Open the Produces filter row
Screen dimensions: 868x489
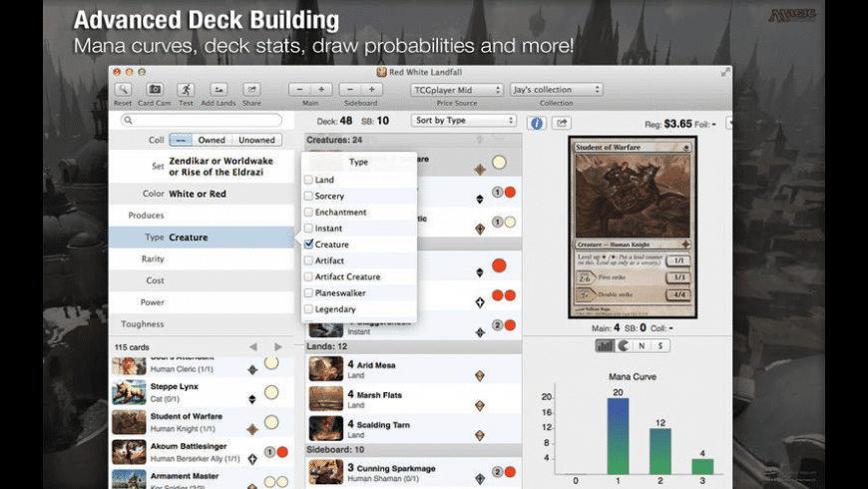(202, 216)
